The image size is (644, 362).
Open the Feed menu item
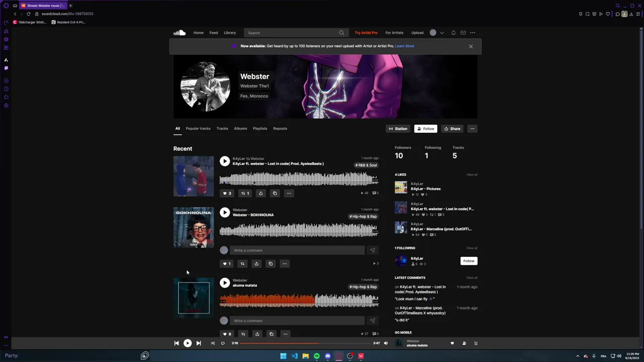pos(214,33)
